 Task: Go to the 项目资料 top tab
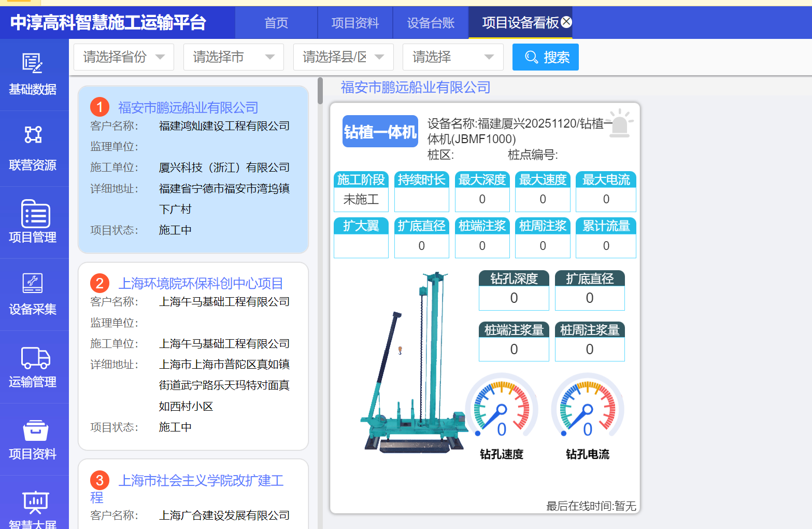355,23
